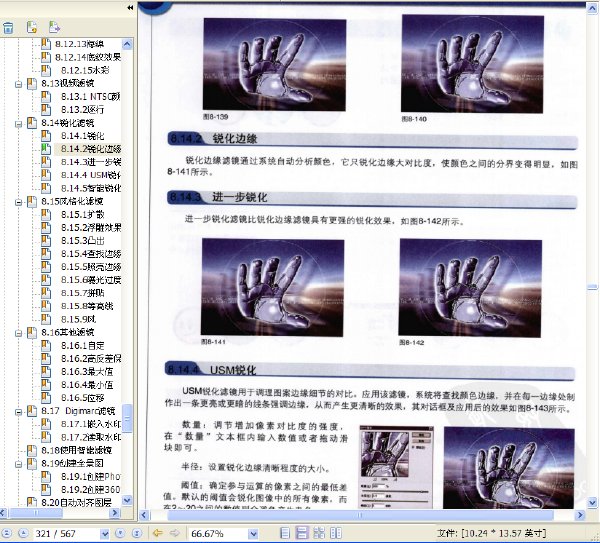The width and height of the screenshot is (600, 543).
Task: Click the page number field showing 321 / 567
Action: click(x=66, y=533)
